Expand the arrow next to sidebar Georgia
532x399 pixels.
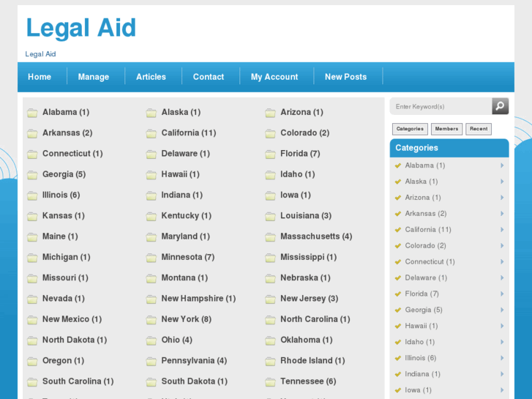pyautogui.click(x=502, y=310)
